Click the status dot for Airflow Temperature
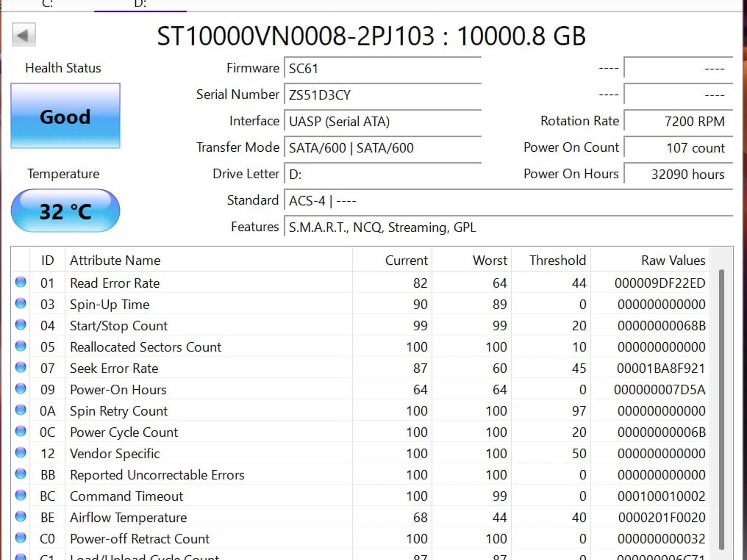 21,517
